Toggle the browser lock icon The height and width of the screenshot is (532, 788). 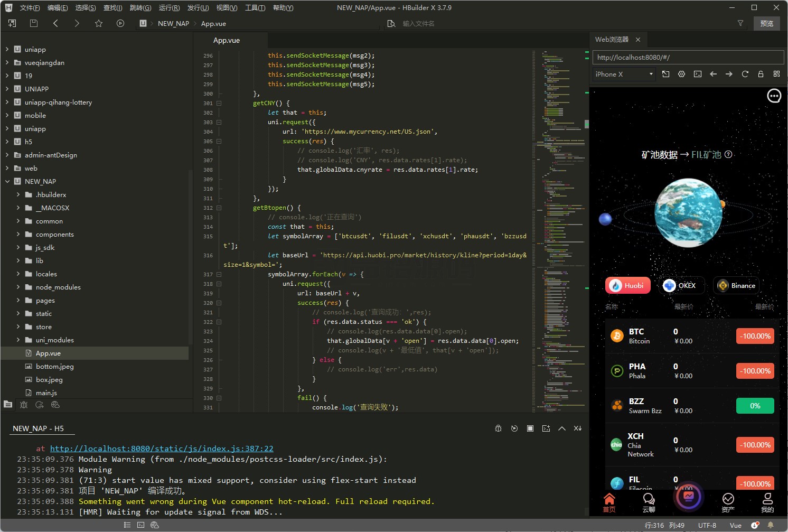761,74
